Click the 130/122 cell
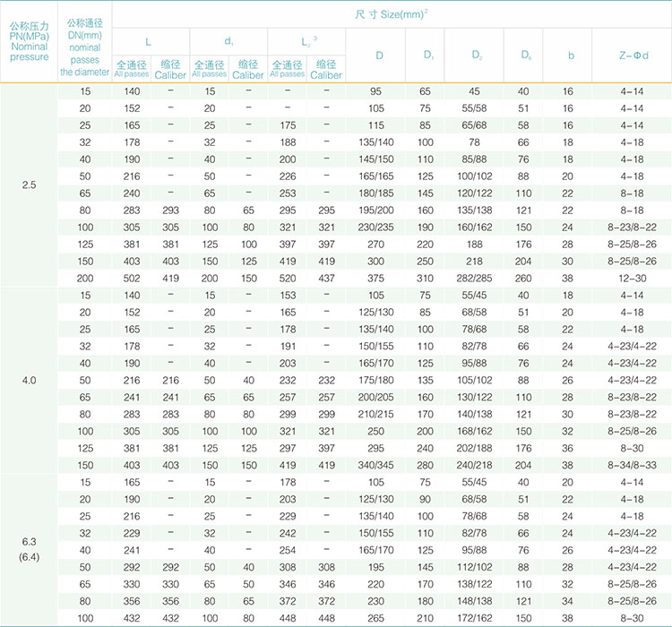The image size is (672, 627). [x=474, y=398]
